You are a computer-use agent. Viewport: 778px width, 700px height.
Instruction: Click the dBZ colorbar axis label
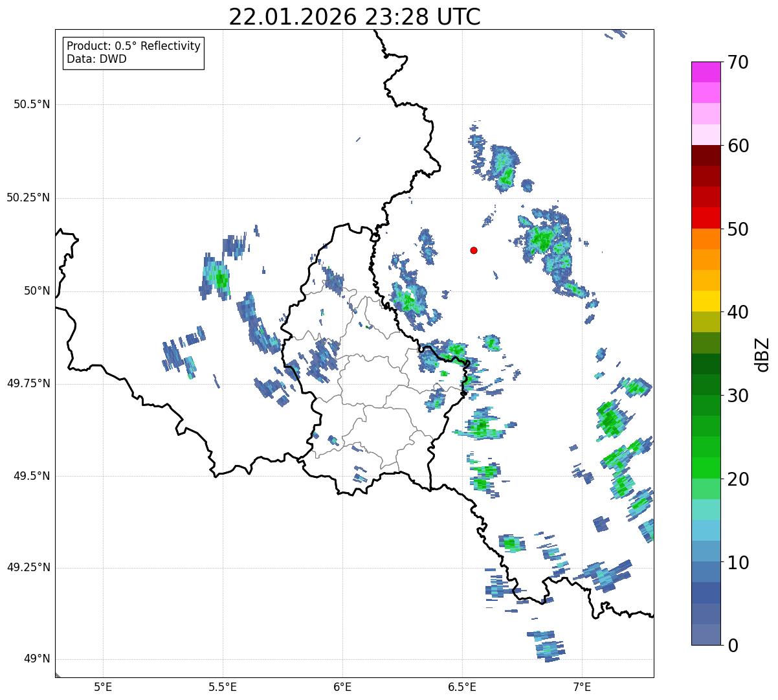[763, 354]
